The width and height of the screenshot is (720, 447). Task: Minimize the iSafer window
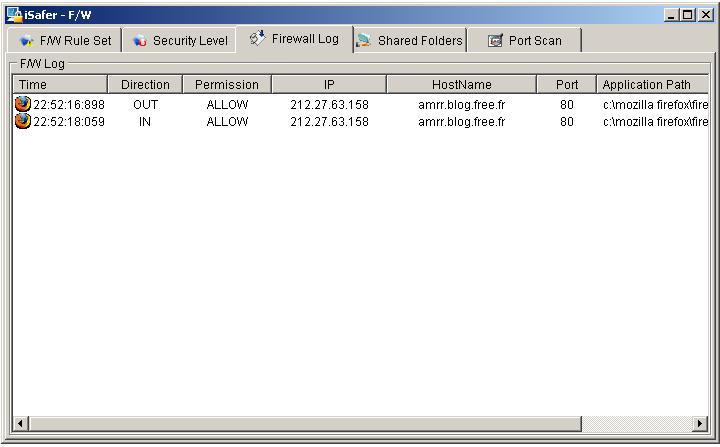(x=671, y=15)
